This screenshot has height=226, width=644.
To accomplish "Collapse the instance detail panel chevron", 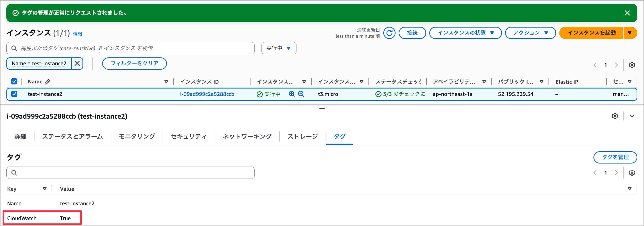I will click(x=632, y=116).
